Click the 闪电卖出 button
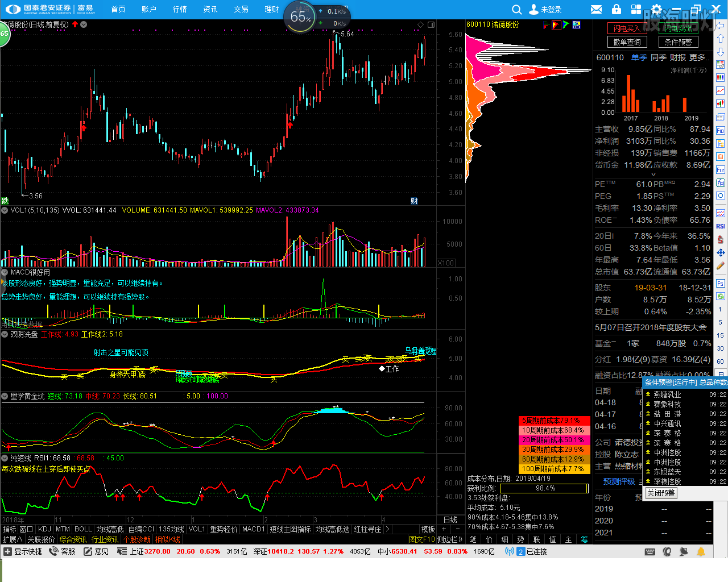The width and height of the screenshot is (728, 582). [679, 28]
